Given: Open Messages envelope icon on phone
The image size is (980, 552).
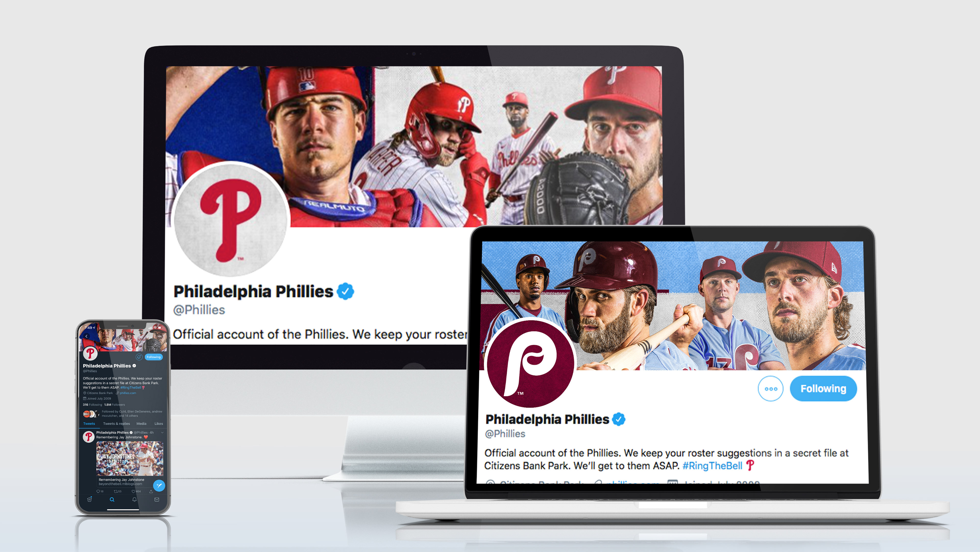Looking at the screenshot, I should pos(157,499).
